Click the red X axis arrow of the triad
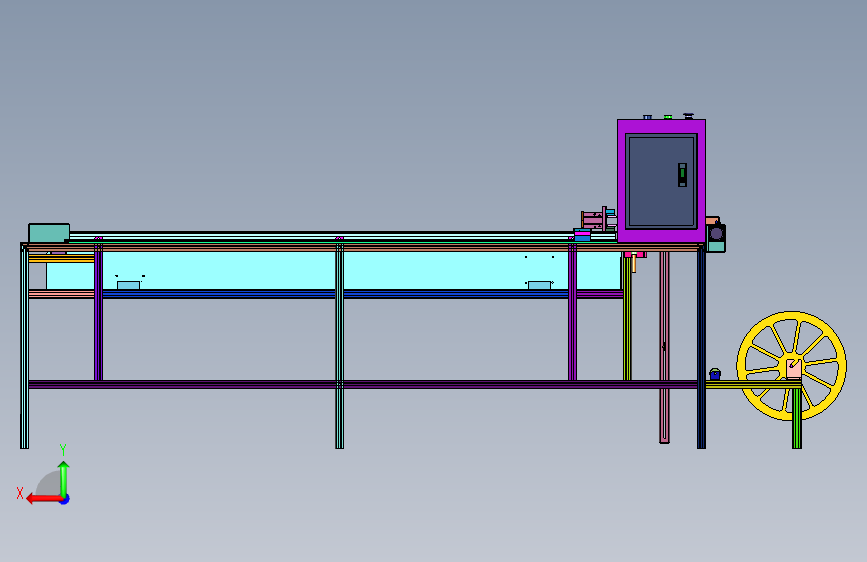Screen dimensions: 867x562 (x=44, y=499)
